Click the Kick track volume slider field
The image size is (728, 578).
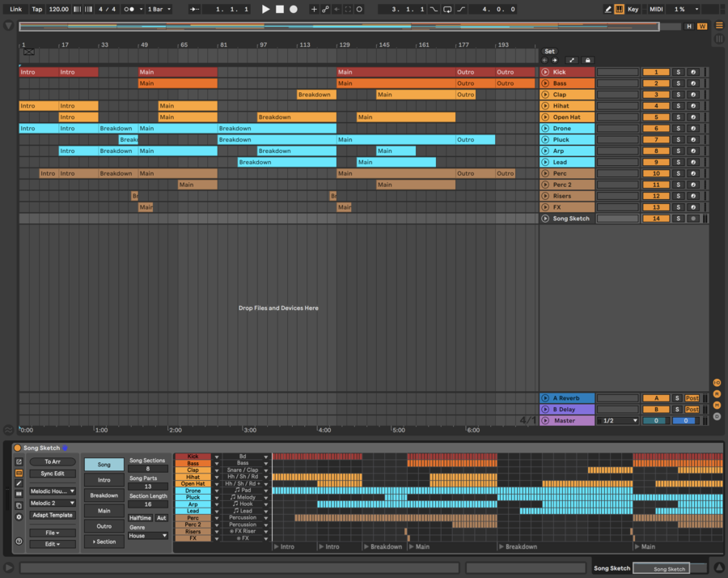617,72
